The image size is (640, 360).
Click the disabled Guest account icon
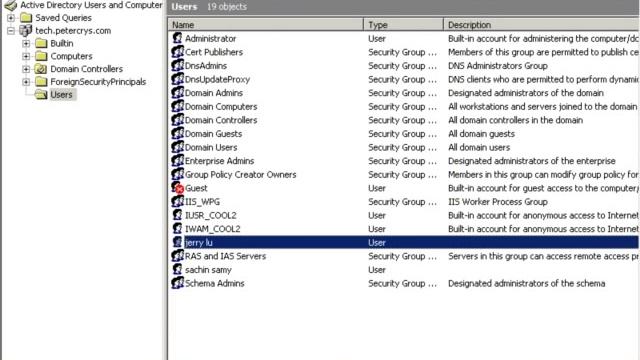click(x=178, y=188)
